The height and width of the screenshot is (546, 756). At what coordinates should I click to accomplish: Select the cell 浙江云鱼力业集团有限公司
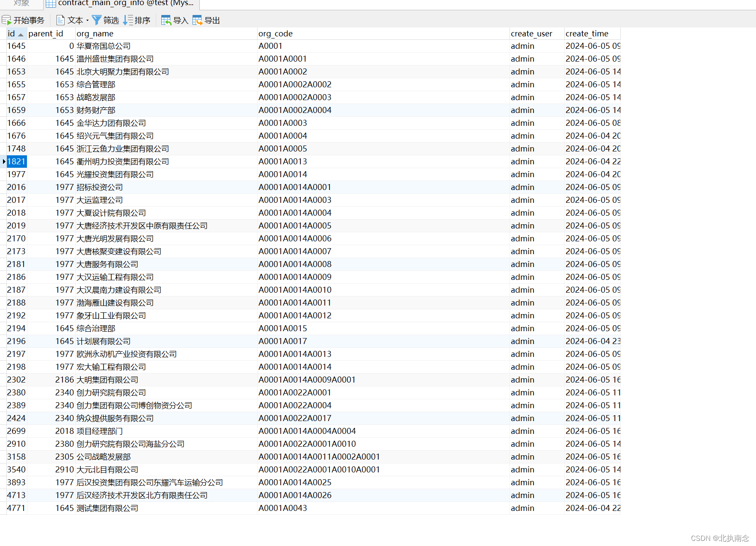tap(166, 149)
